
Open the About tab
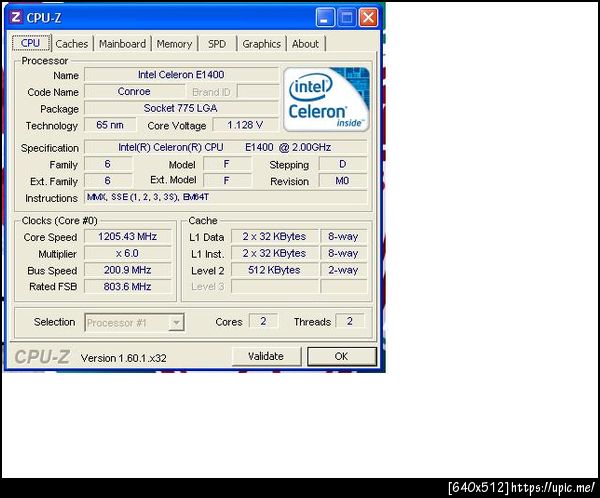(305, 44)
